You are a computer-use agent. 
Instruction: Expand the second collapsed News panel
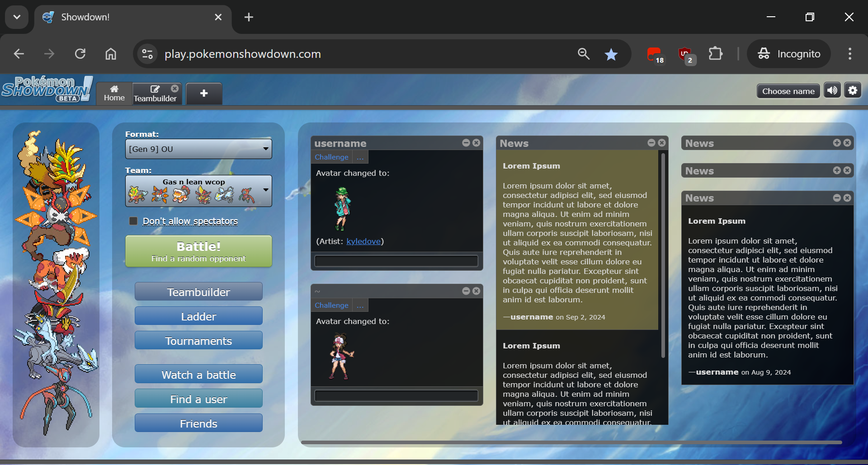click(x=837, y=170)
